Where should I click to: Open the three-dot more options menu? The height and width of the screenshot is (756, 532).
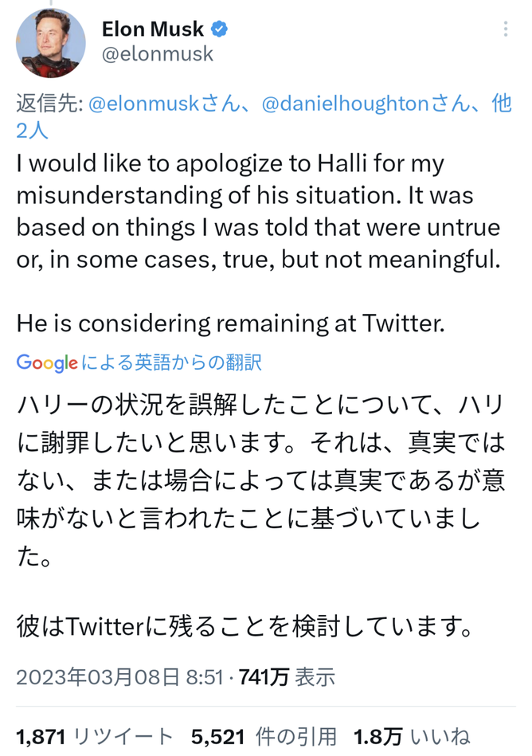coord(506,29)
